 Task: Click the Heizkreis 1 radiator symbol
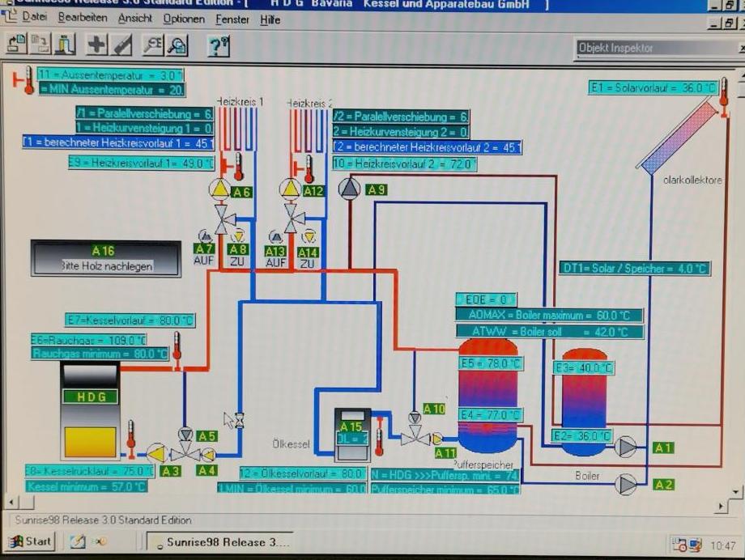coord(237,129)
